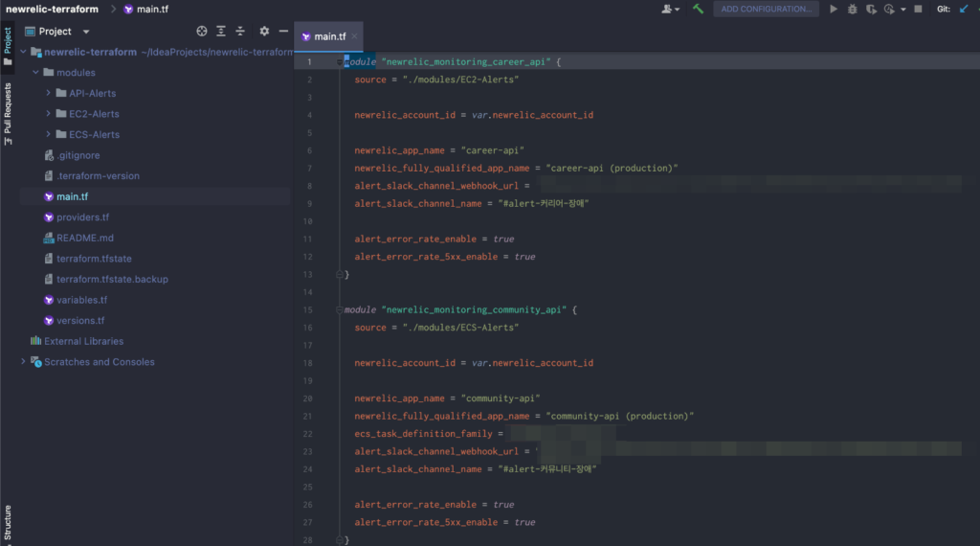The width and height of the screenshot is (980, 546).
Task: Open the profiler run options dropdown arrow
Action: point(903,10)
